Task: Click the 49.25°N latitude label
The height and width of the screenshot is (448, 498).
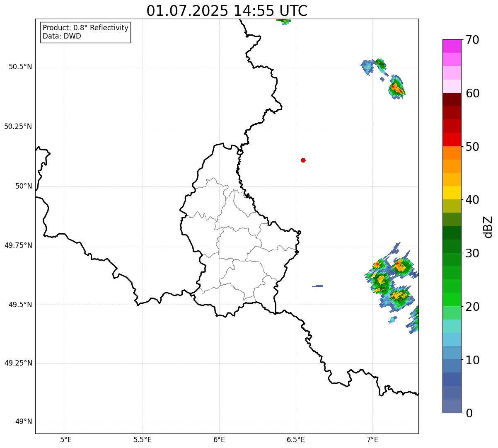Action: coord(18,363)
